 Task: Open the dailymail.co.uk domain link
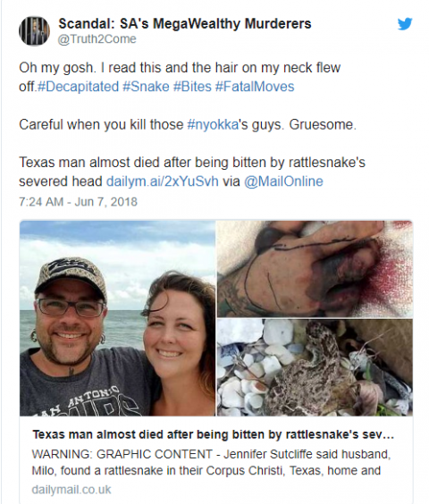71,490
